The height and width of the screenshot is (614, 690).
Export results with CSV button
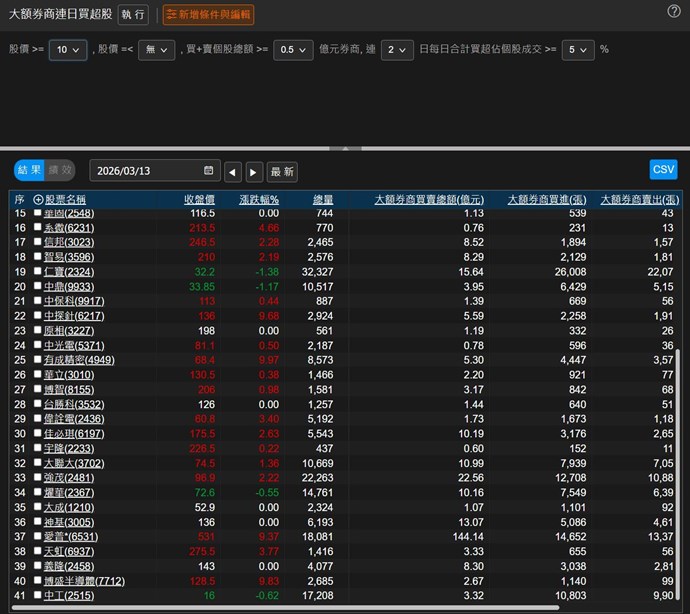tap(663, 169)
